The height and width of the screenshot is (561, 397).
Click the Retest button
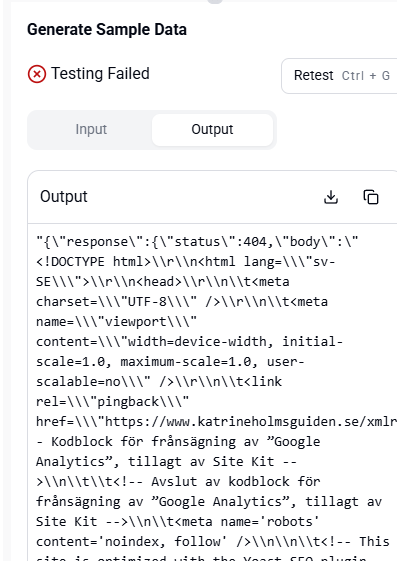pyautogui.click(x=339, y=76)
